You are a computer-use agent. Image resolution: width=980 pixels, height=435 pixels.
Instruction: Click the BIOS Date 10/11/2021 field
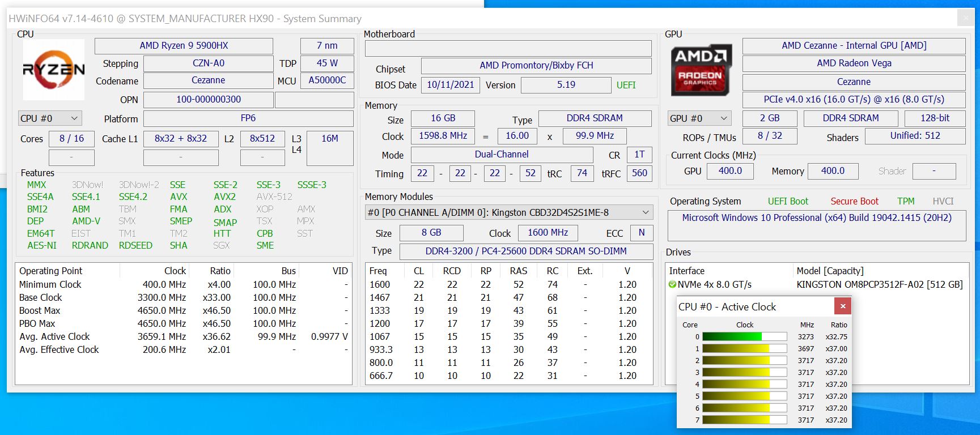click(x=451, y=85)
